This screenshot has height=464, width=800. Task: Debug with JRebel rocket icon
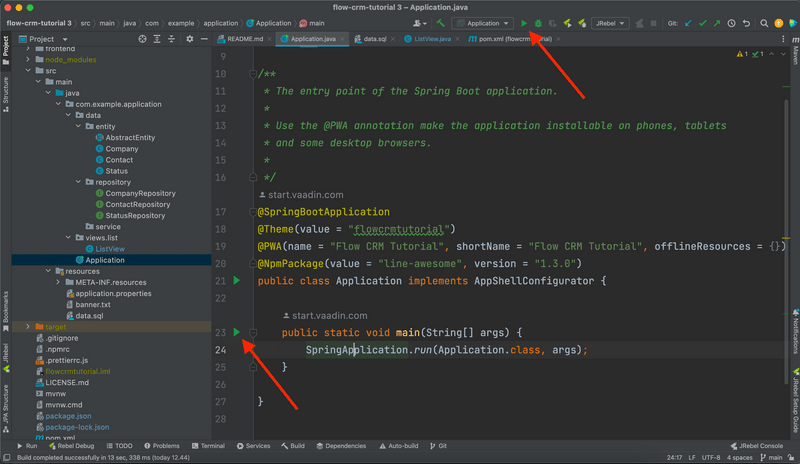582,23
